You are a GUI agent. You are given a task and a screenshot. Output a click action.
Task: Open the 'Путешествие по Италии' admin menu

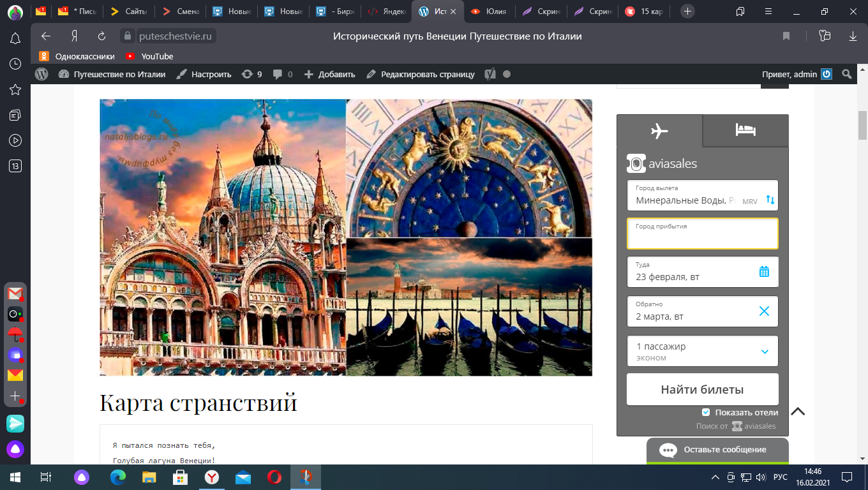(x=112, y=74)
